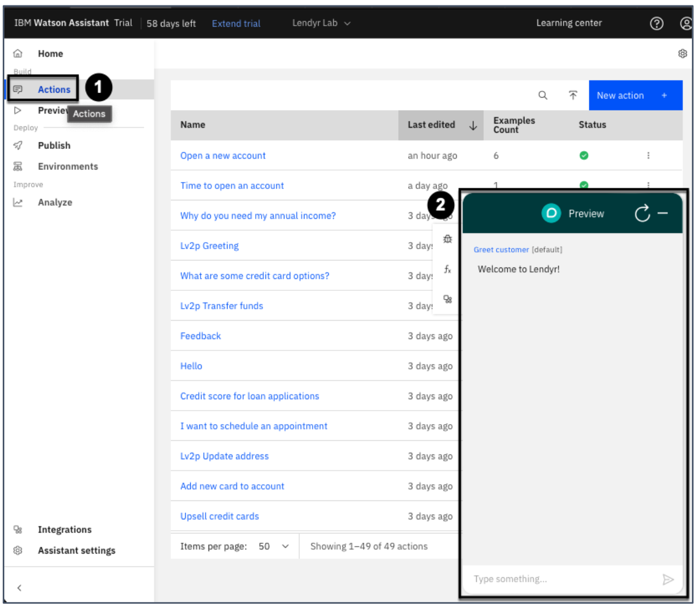
Task: Open 'What are some credit card options?'
Action: (255, 276)
